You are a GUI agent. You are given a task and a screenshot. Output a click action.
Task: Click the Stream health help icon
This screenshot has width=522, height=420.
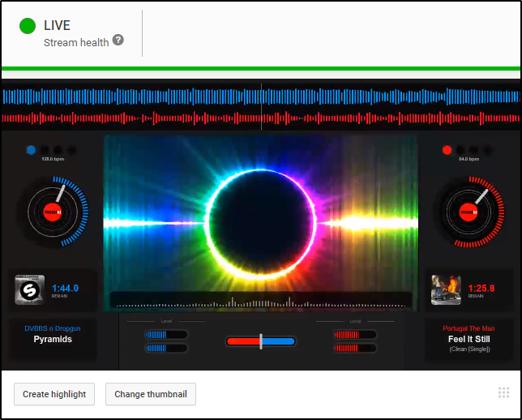118,40
